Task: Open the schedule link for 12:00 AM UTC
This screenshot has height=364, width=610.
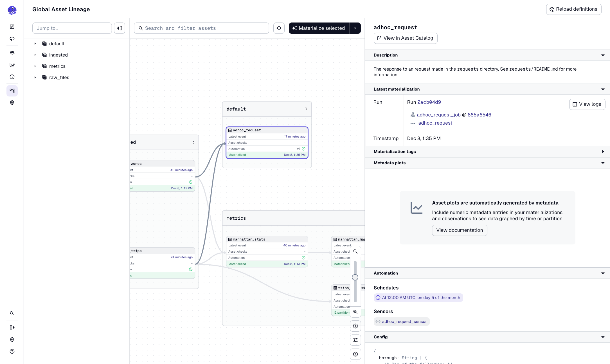Action: 418,297
